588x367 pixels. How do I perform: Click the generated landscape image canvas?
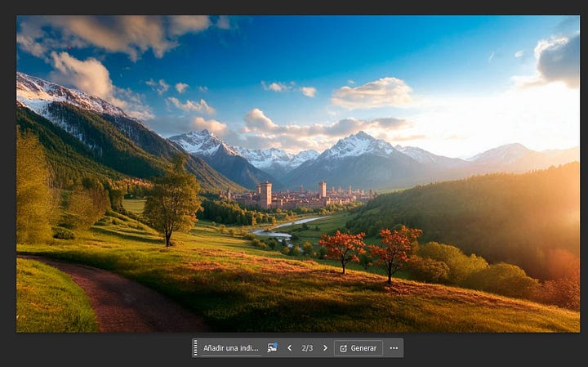point(298,174)
